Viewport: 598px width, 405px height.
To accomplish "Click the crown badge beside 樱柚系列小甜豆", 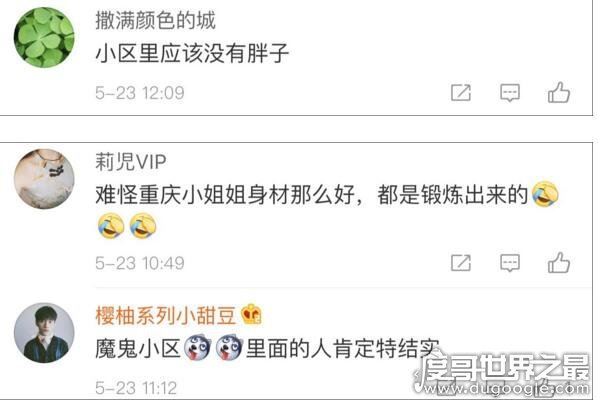I will point(251,314).
